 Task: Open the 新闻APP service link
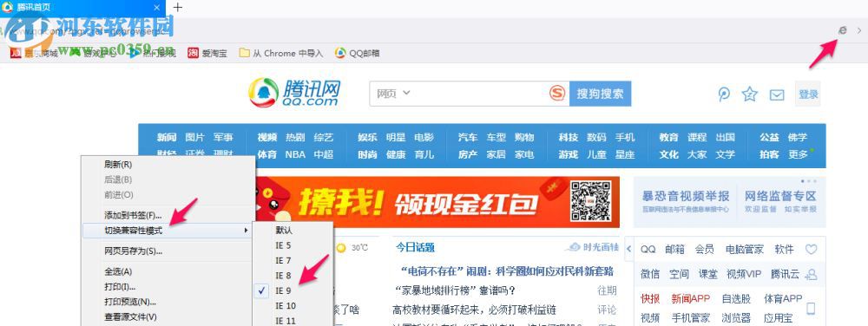tap(690, 299)
